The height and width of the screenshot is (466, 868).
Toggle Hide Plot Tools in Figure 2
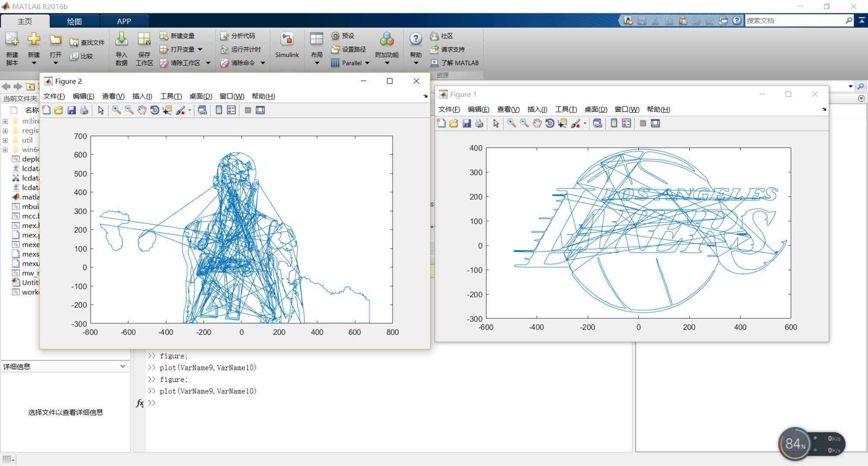(x=248, y=110)
